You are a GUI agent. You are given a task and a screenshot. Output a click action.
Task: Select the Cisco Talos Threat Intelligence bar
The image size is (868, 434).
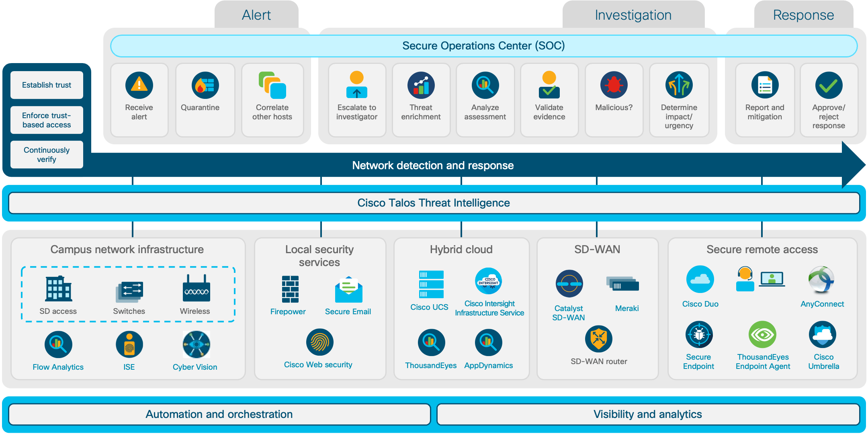tap(434, 203)
